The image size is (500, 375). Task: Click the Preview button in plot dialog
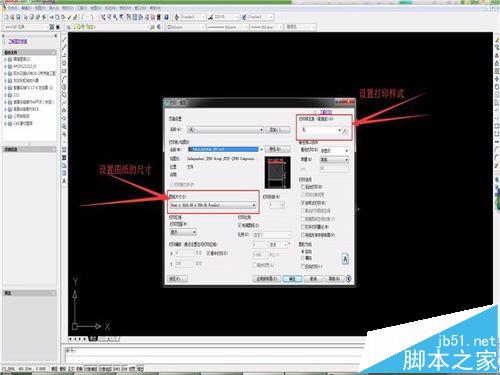coord(177,278)
